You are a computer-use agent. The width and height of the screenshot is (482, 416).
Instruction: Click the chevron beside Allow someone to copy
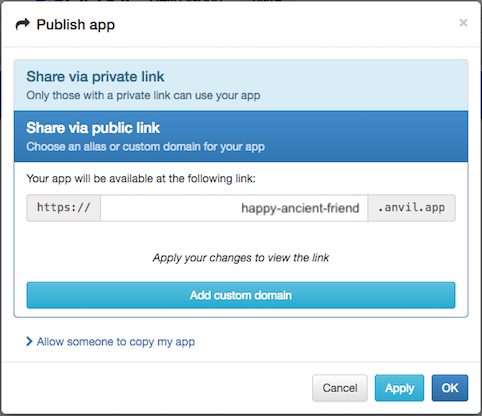click(x=29, y=341)
